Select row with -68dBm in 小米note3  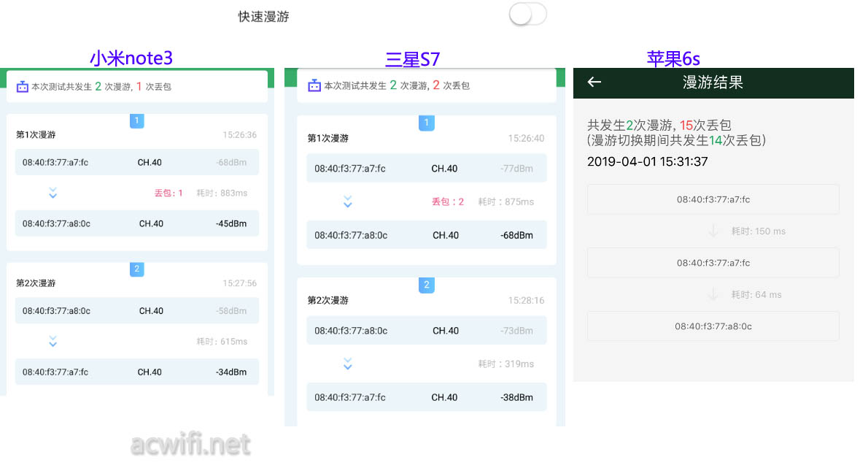point(136,162)
